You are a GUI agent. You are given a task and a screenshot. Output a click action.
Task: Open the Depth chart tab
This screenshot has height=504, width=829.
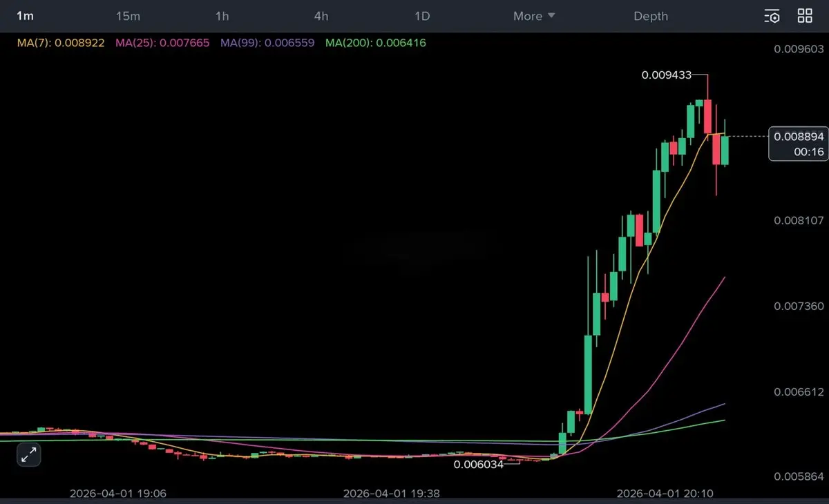coord(651,16)
